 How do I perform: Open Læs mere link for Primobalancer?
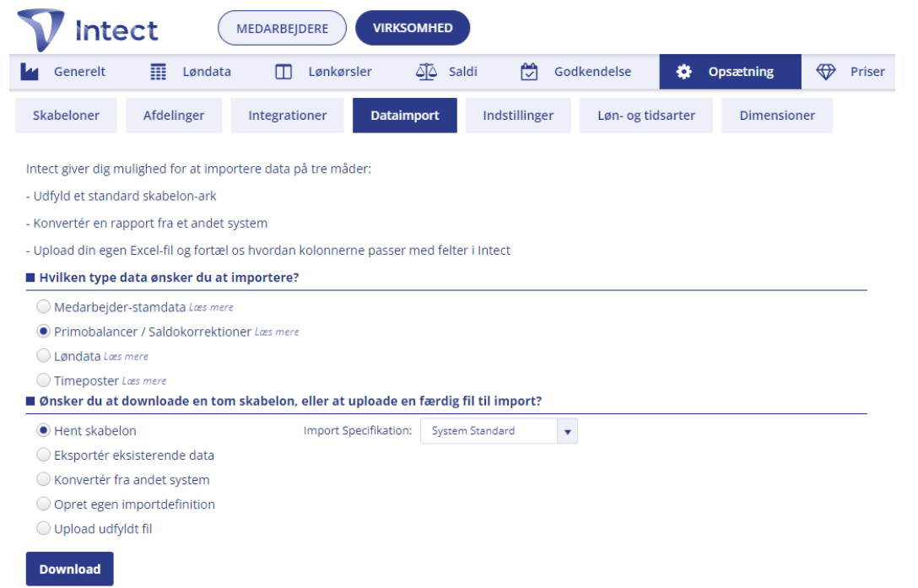(x=277, y=332)
